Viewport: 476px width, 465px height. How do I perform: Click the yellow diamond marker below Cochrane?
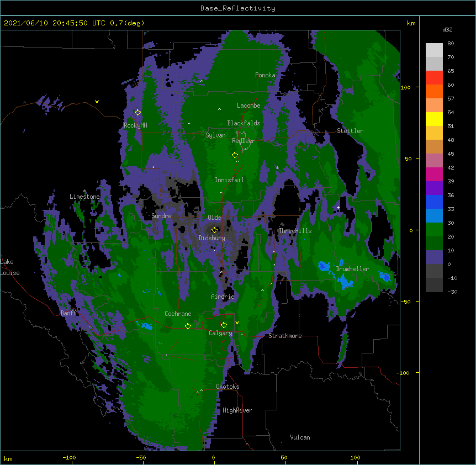point(188,326)
